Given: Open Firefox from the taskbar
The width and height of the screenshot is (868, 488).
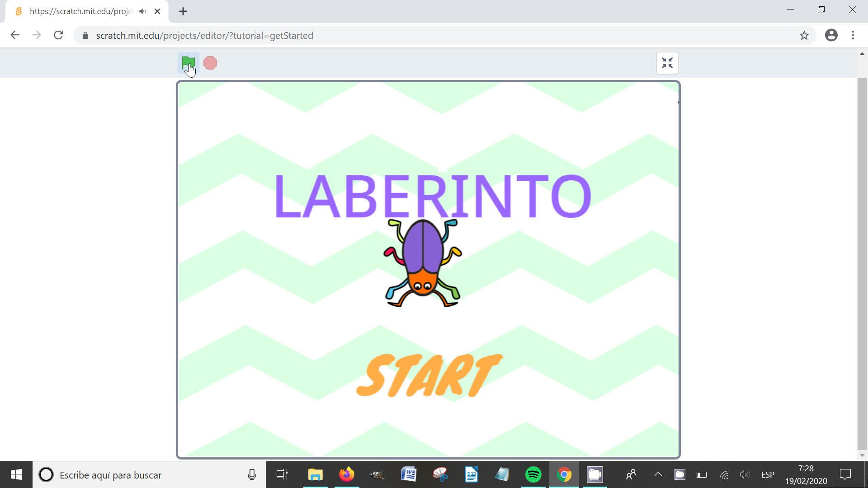Looking at the screenshot, I should click(x=347, y=474).
